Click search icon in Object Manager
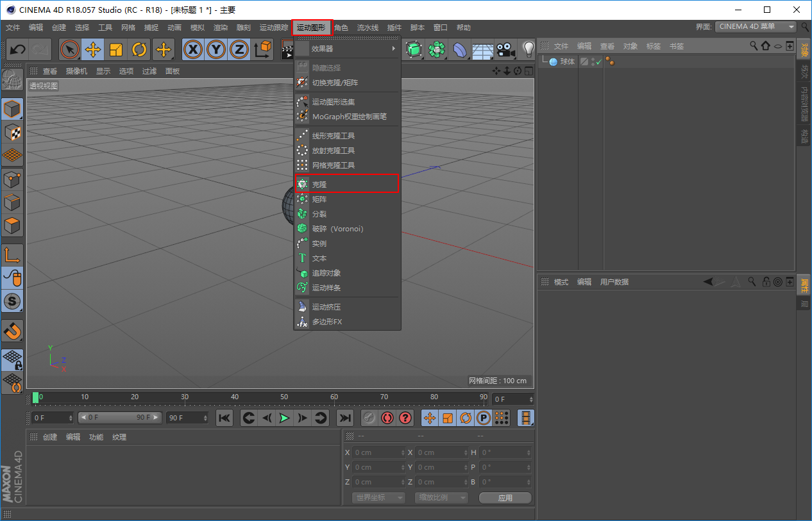 click(754, 46)
